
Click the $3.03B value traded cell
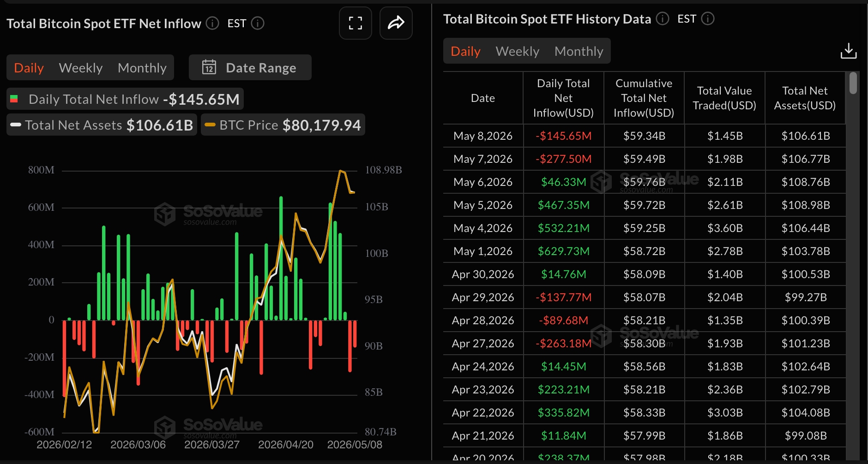(x=725, y=412)
